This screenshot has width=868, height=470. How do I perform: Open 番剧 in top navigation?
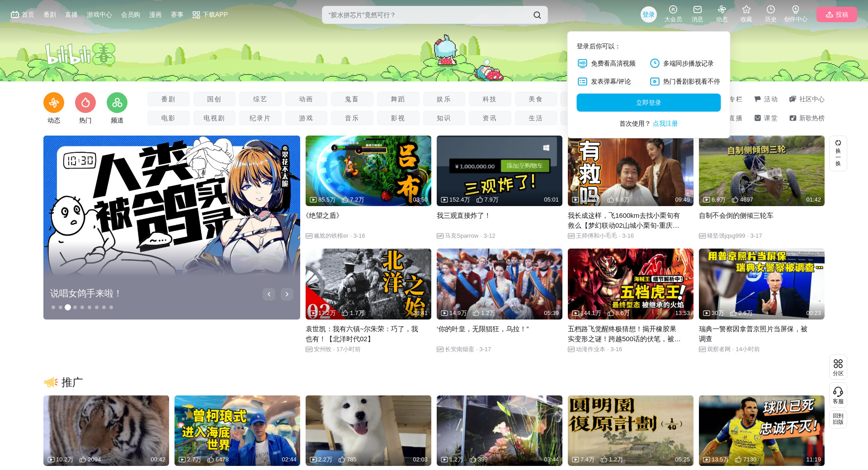(x=50, y=14)
